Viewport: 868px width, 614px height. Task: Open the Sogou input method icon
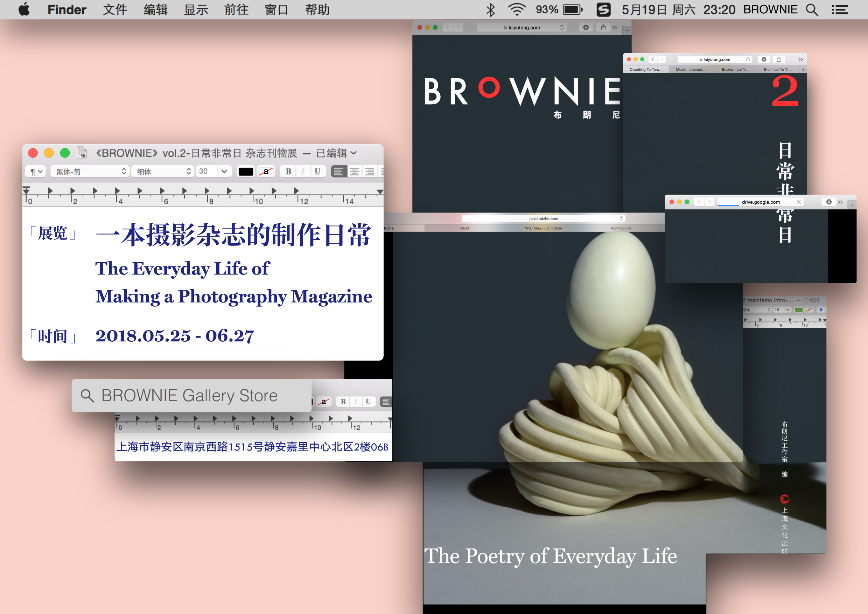pyautogui.click(x=603, y=9)
